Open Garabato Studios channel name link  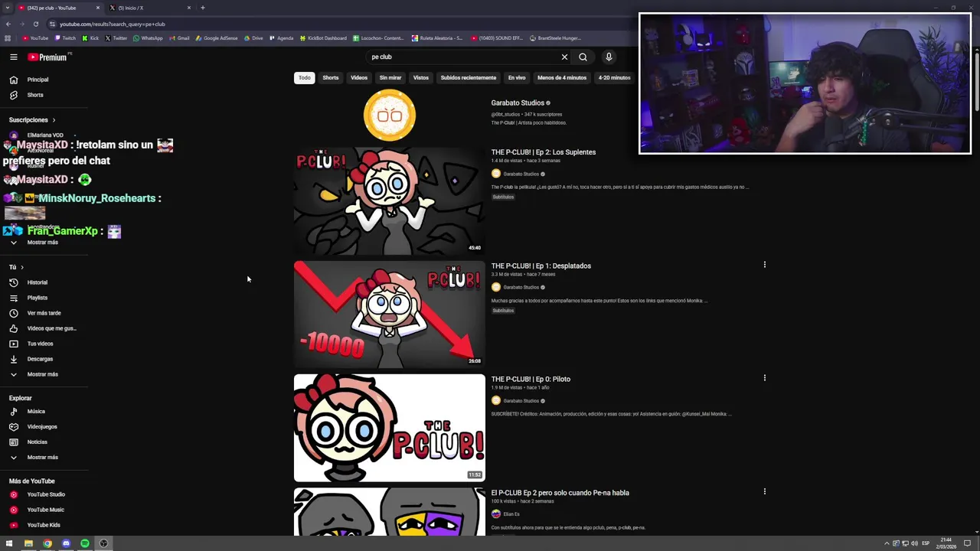coord(518,103)
